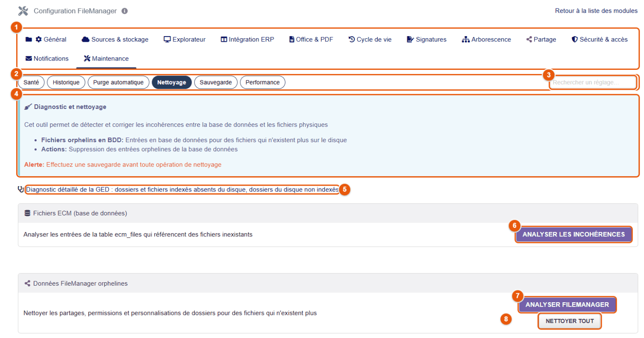
Task: Click the Nettoyer tout button
Action: (570, 321)
